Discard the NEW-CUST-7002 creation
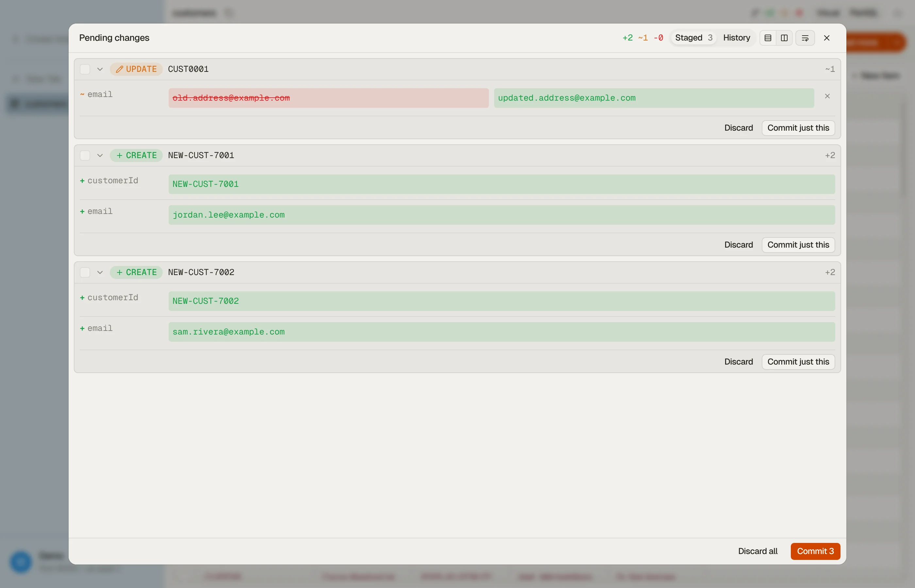The width and height of the screenshot is (915, 588). pos(739,362)
